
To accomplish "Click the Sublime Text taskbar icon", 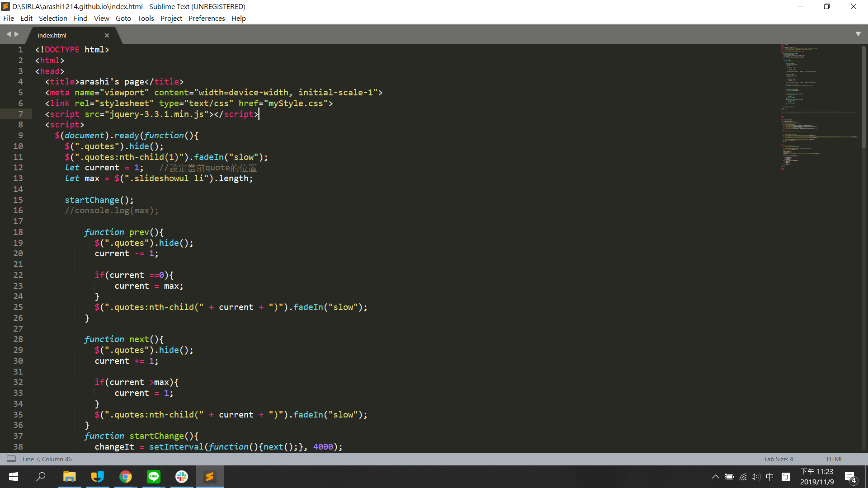I will pyautogui.click(x=210, y=477).
